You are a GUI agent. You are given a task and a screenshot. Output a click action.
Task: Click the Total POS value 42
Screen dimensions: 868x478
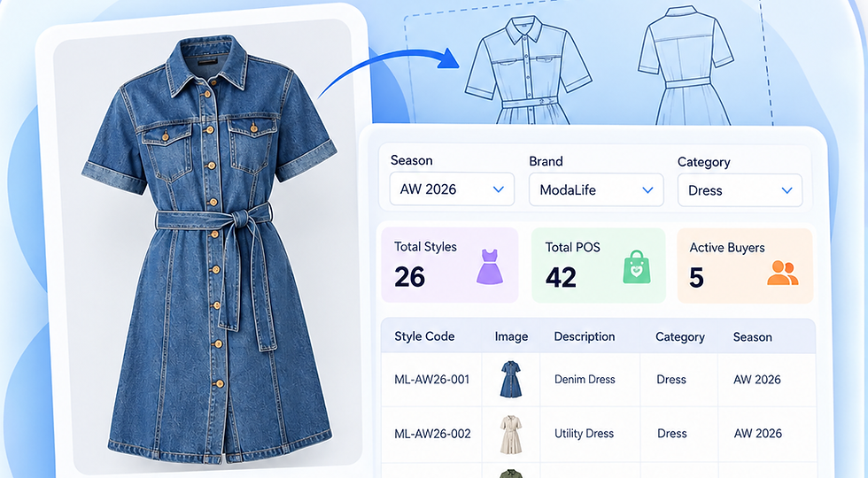561,277
